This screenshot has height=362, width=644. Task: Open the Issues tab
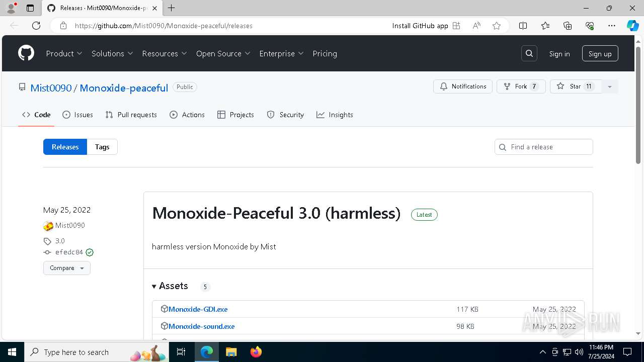77,115
